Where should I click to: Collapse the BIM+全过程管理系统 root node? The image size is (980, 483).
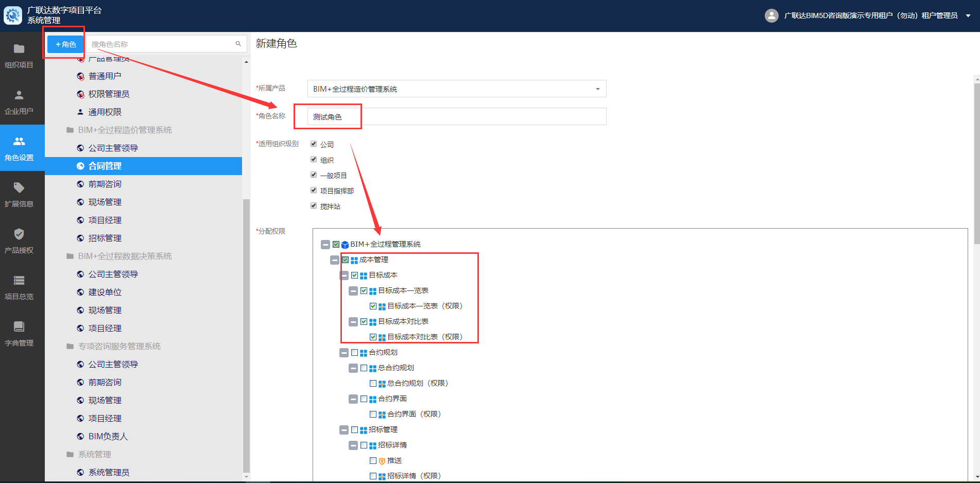click(x=325, y=245)
